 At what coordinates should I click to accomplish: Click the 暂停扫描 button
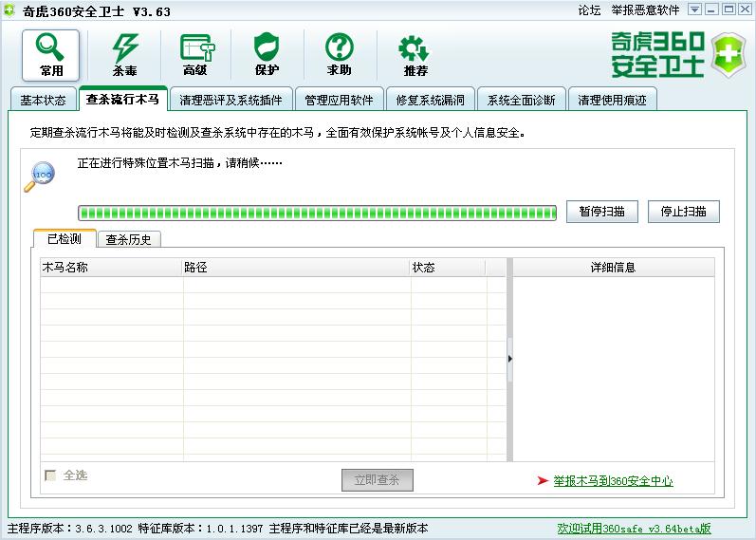pos(601,212)
